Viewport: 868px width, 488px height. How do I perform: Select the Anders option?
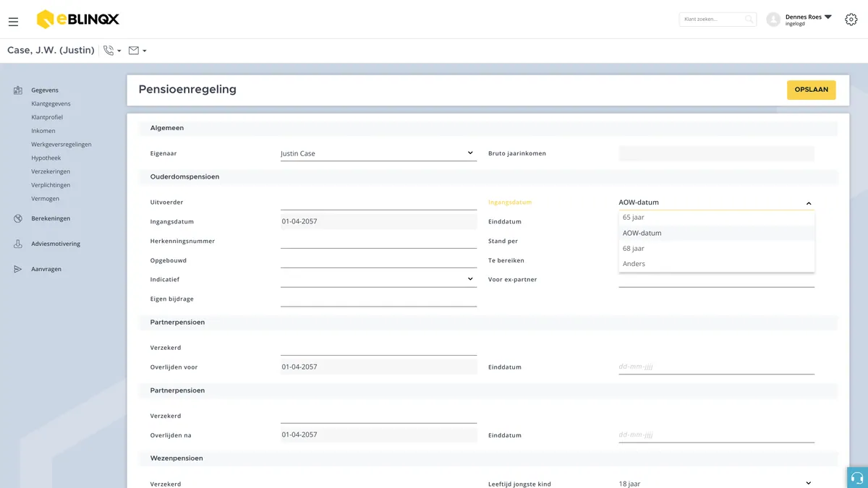pos(716,264)
